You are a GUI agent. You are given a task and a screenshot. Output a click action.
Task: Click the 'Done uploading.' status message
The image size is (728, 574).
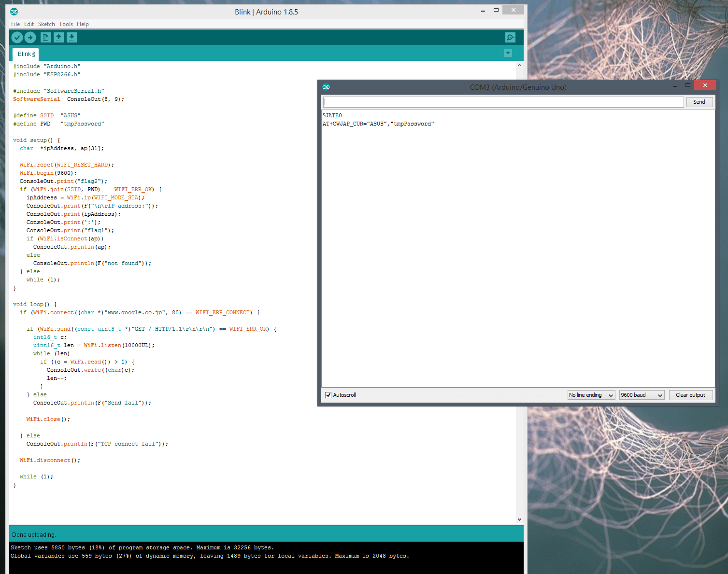(34, 534)
